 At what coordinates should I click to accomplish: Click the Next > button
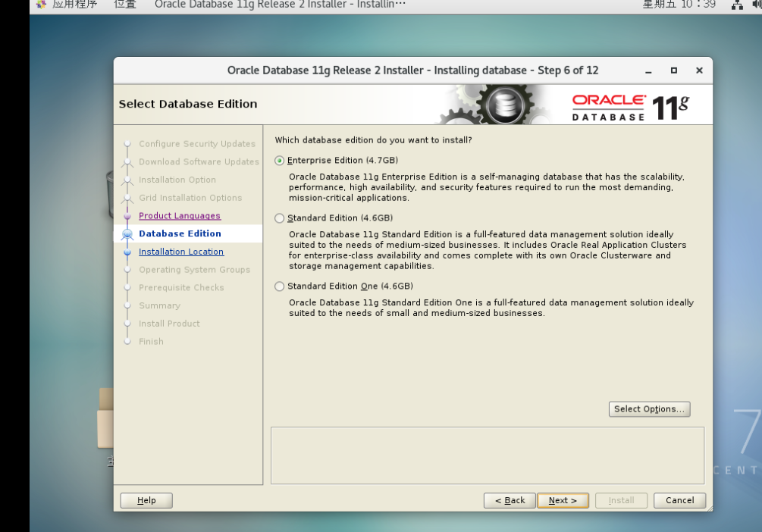pyautogui.click(x=563, y=500)
